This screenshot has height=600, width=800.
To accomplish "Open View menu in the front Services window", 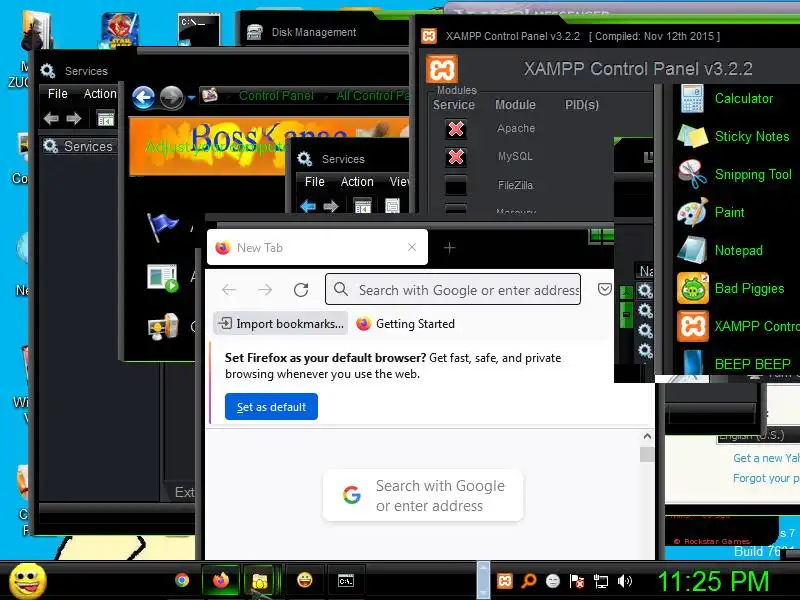I will (398, 182).
